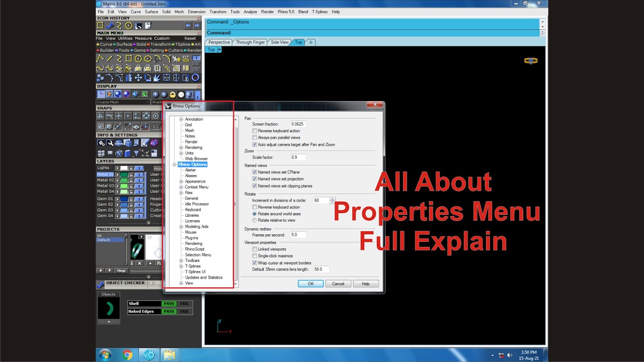Image resolution: width=644 pixels, height=362 pixels.
Task: Click the Fit icon in Main Menu
Action: pyautogui.click(x=186, y=59)
